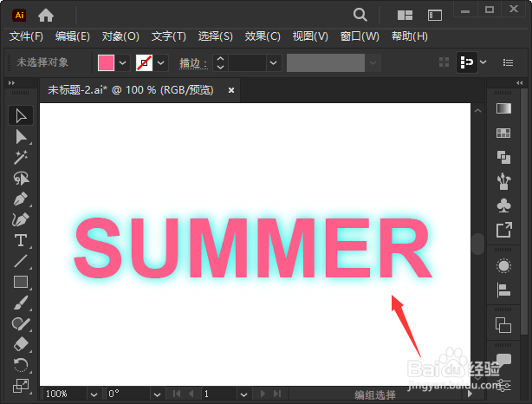Image resolution: width=532 pixels, height=404 pixels.
Task: Go to the last artboard button
Action: (277, 394)
